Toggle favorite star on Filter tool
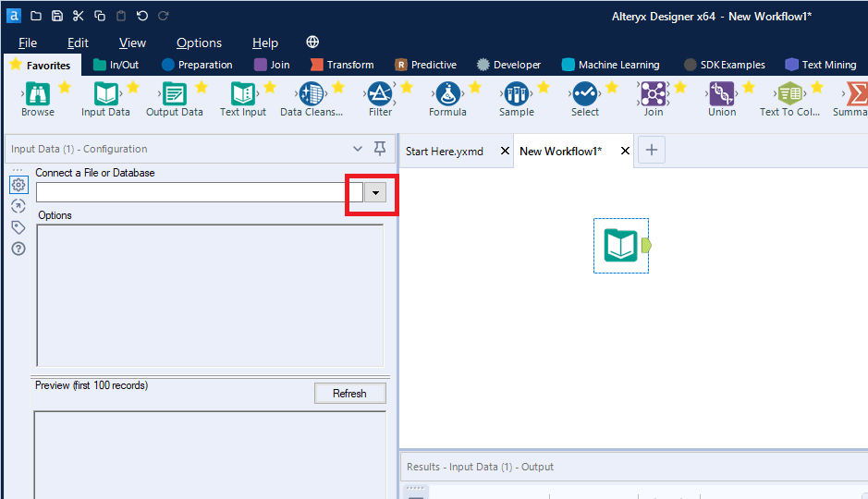 click(407, 87)
